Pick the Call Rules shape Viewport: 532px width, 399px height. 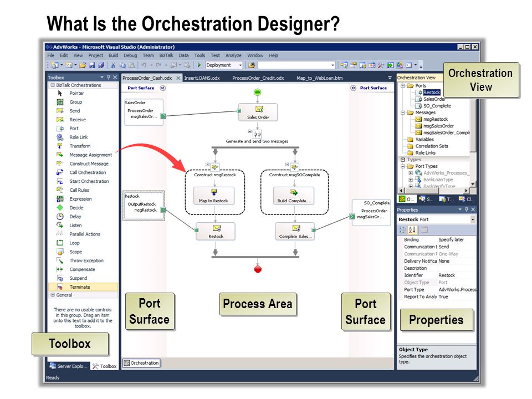(79, 190)
